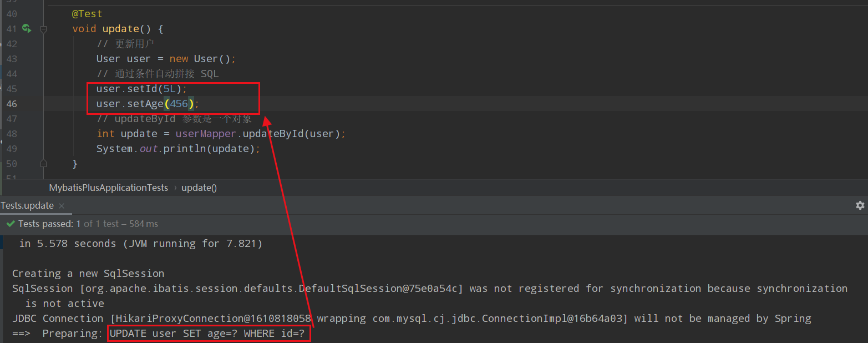
Task: Click the 'SqlSession [org.apache.ibatis...' console line
Action: [430, 289]
